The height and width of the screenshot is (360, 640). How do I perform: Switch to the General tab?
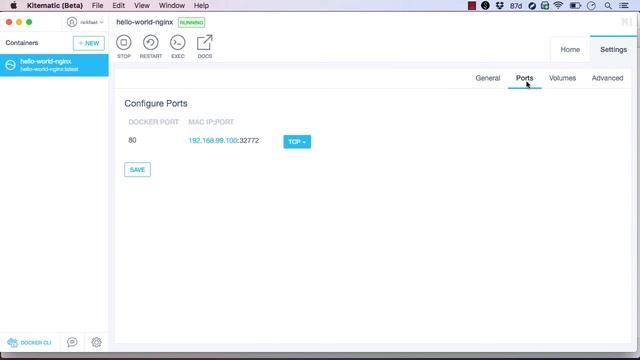pyautogui.click(x=488, y=78)
